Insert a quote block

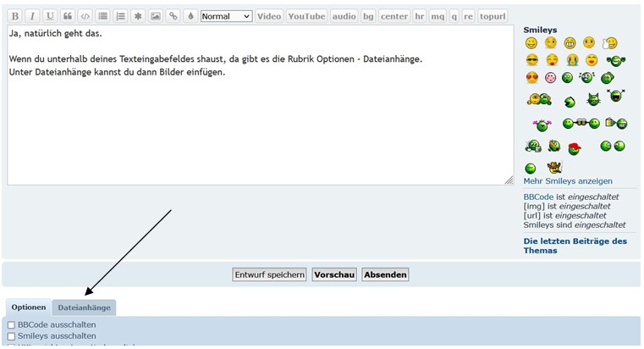click(68, 16)
